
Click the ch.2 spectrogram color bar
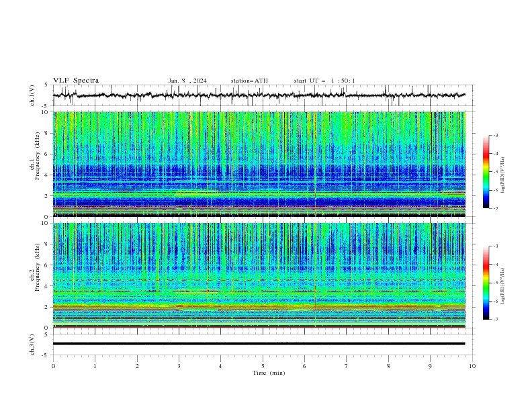tap(486, 283)
